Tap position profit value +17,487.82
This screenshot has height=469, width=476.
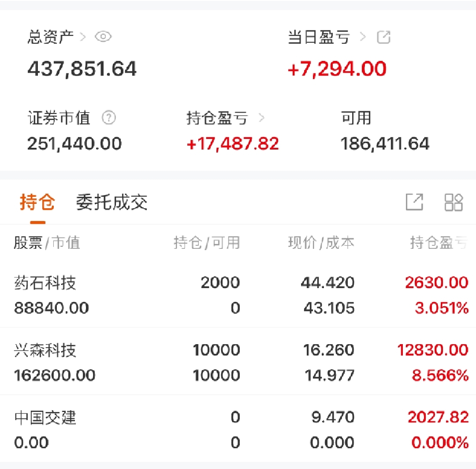tap(233, 144)
